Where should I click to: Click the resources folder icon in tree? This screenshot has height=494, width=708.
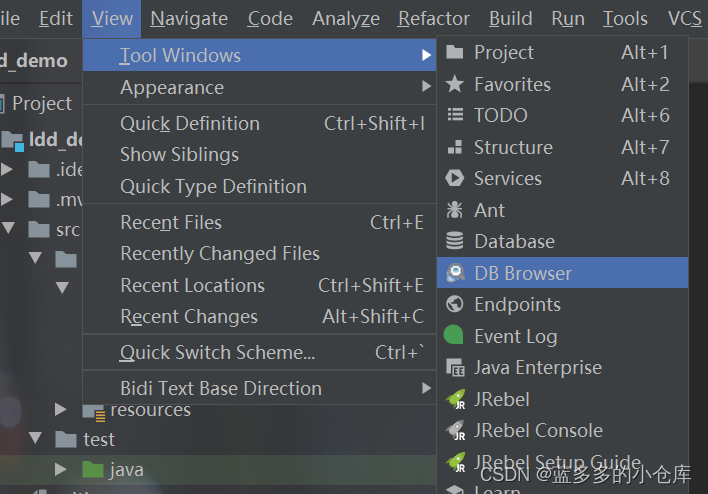tap(94, 413)
